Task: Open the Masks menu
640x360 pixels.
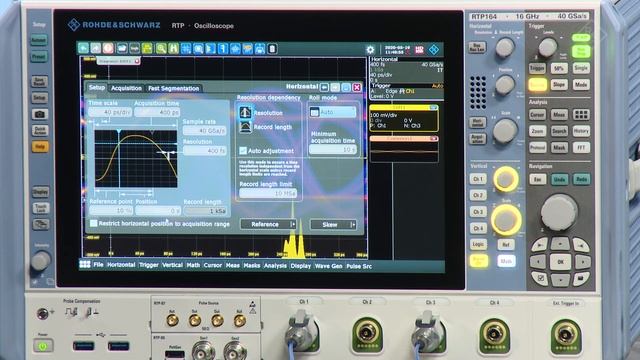Action: (x=252, y=265)
